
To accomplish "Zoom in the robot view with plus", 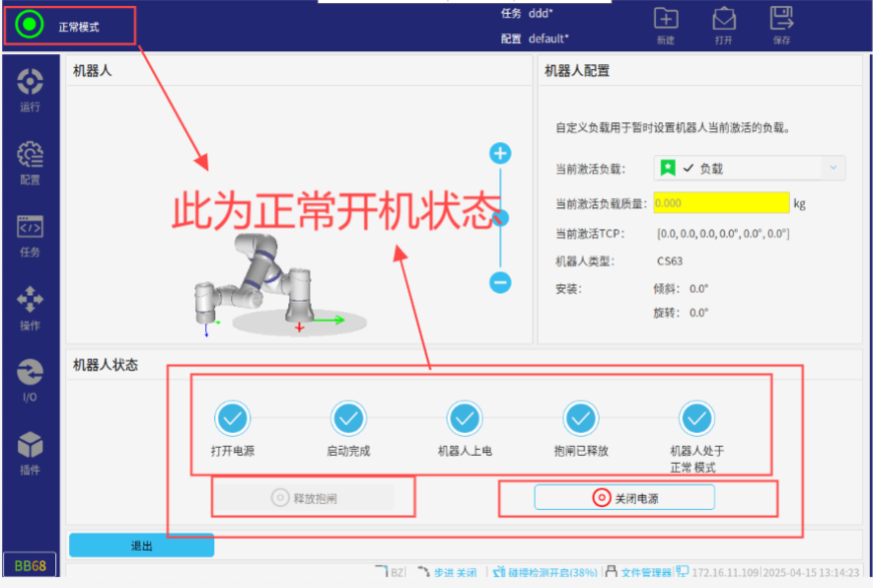I will [501, 153].
